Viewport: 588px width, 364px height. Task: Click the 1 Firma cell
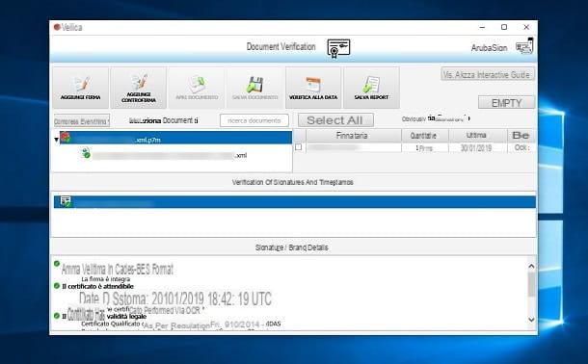coord(424,148)
